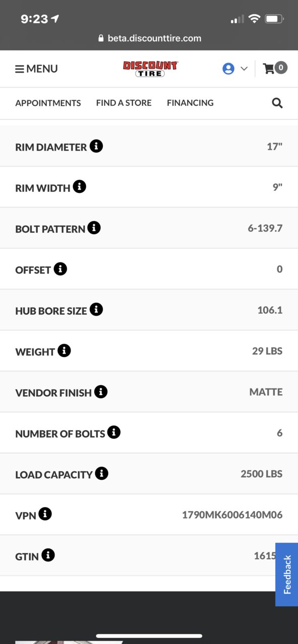Open the Financing page
This screenshot has height=644, width=298.
pyautogui.click(x=190, y=103)
